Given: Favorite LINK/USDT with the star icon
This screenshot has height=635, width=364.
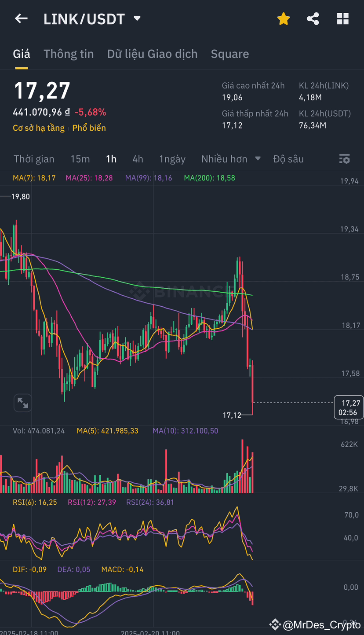Looking at the screenshot, I should [283, 18].
